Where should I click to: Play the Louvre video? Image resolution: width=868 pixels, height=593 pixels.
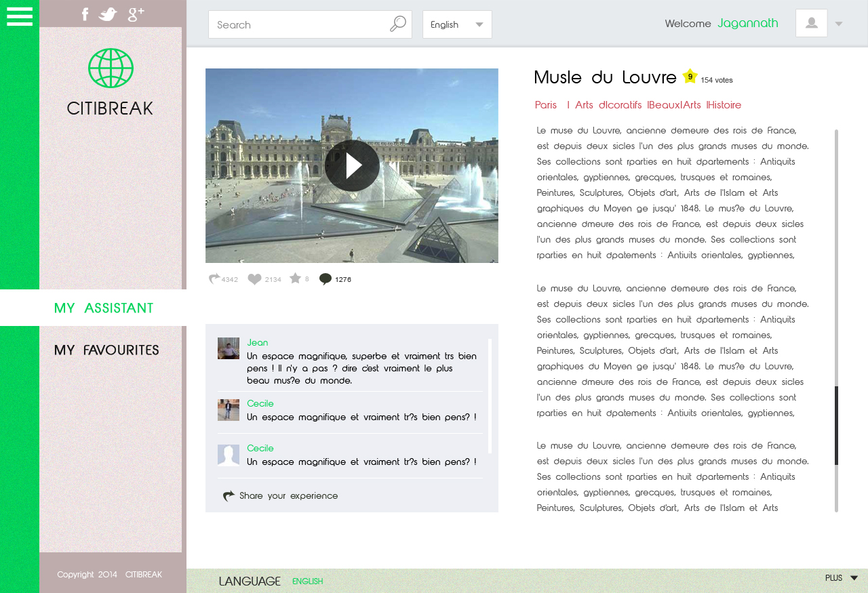pos(352,165)
